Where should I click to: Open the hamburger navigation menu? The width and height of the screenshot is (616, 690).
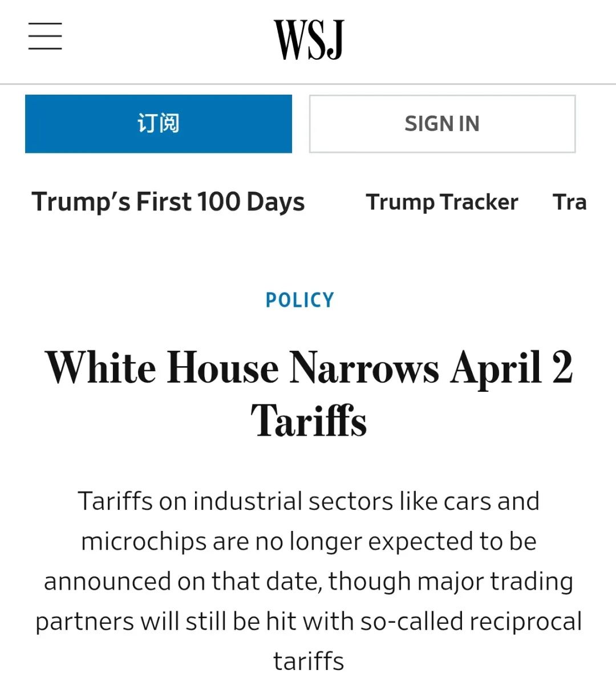click(45, 36)
